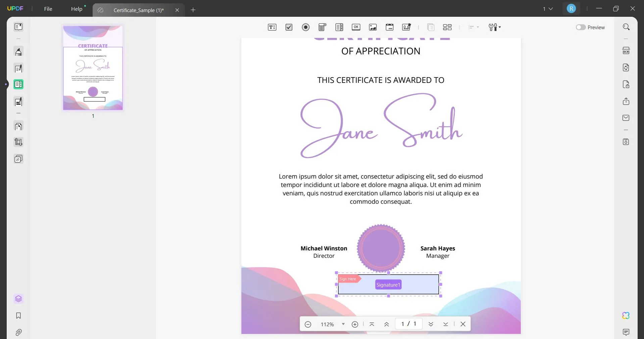
Task: Open the user account avatar R
Action: coord(571,9)
